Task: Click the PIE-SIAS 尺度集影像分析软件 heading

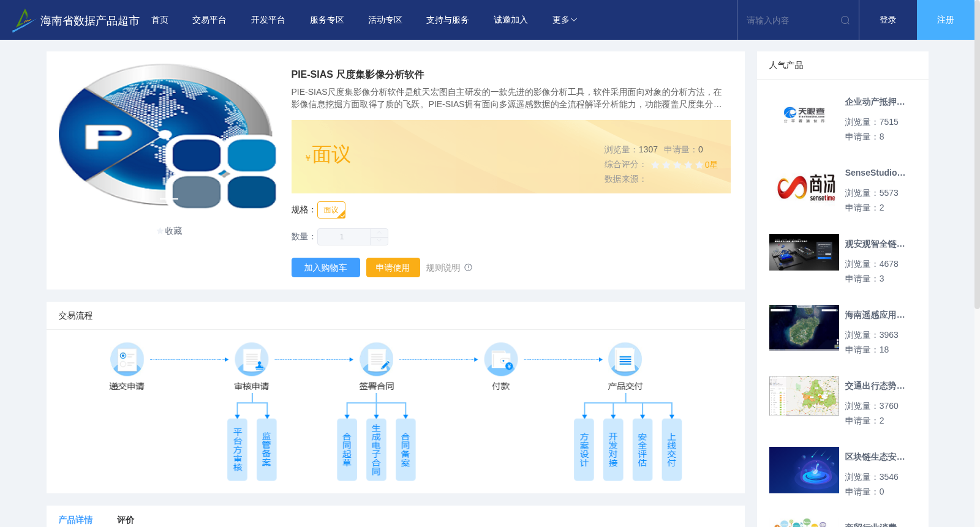Action: click(x=358, y=75)
